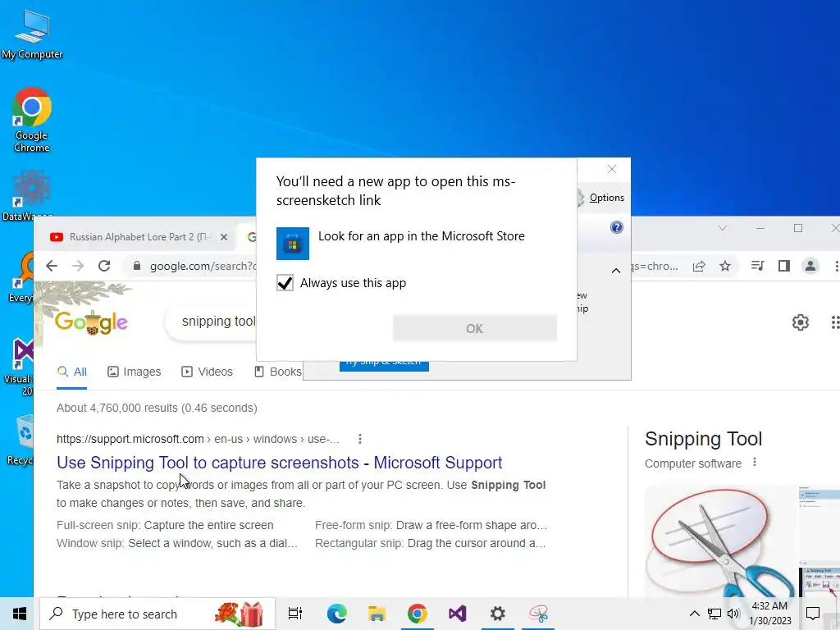The width and height of the screenshot is (840, 630).
Task: Go back in Chrome
Action: point(52,266)
